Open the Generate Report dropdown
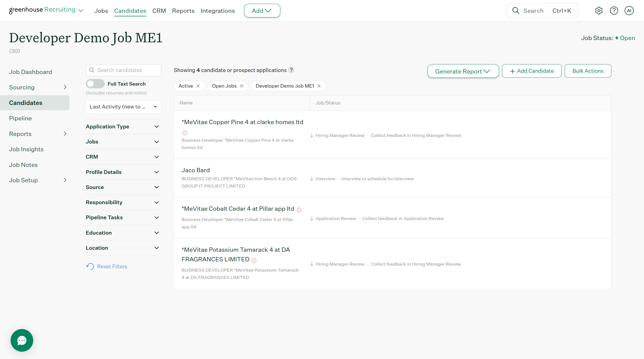644x359 pixels. click(463, 71)
